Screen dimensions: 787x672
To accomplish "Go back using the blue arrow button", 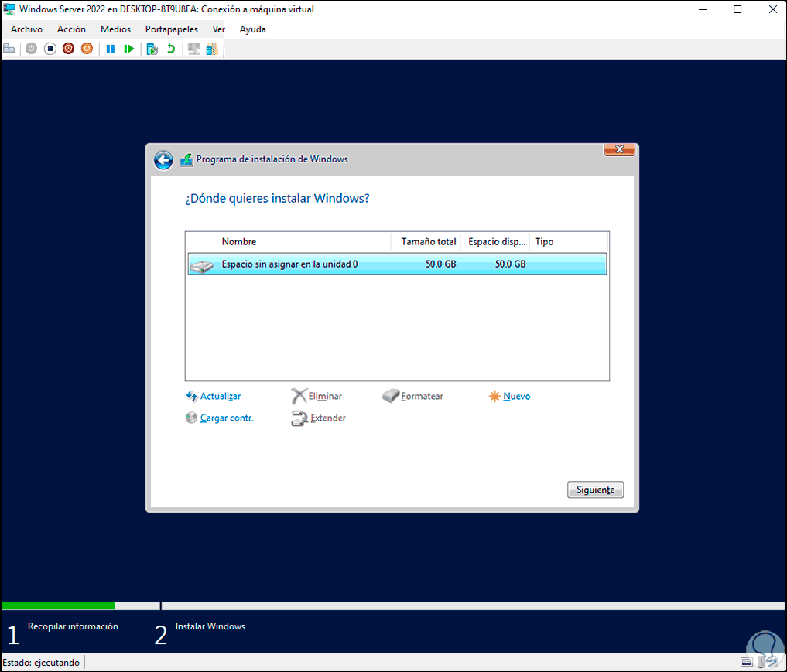I will click(163, 161).
